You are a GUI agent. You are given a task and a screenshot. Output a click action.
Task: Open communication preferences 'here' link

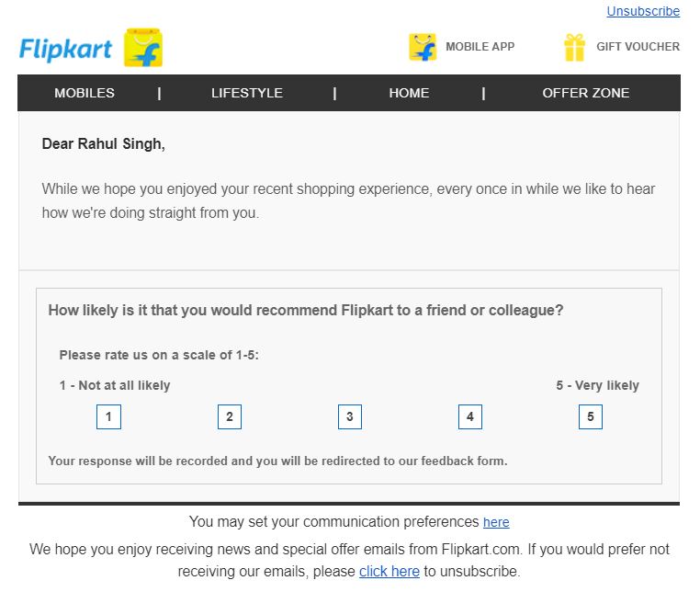pos(496,522)
